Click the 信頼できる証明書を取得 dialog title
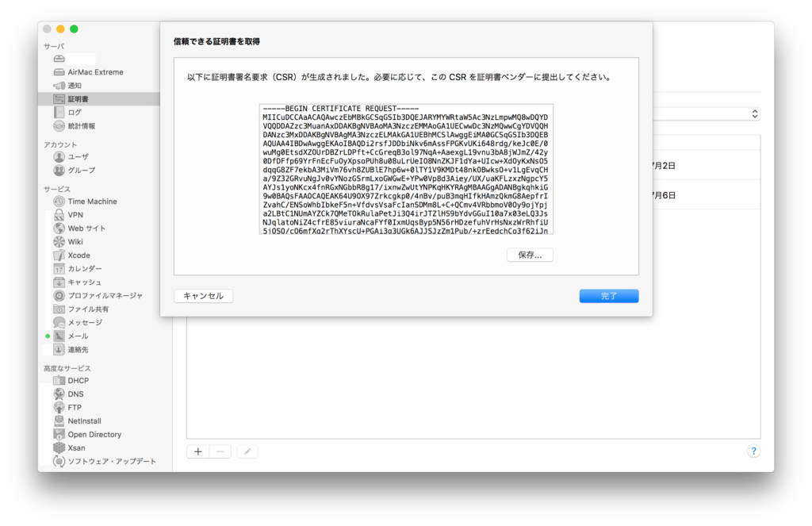812x526 pixels. [216, 41]
